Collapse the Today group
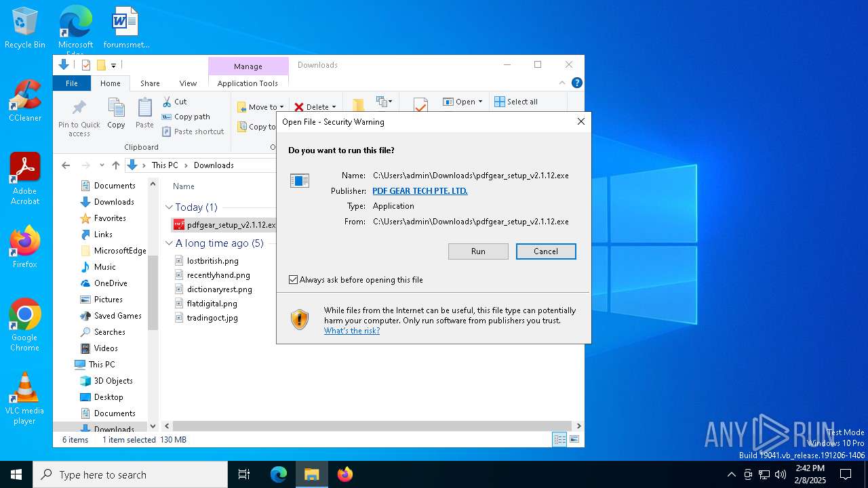Viewport: 868px width, 488px height. tap(169, 207)
